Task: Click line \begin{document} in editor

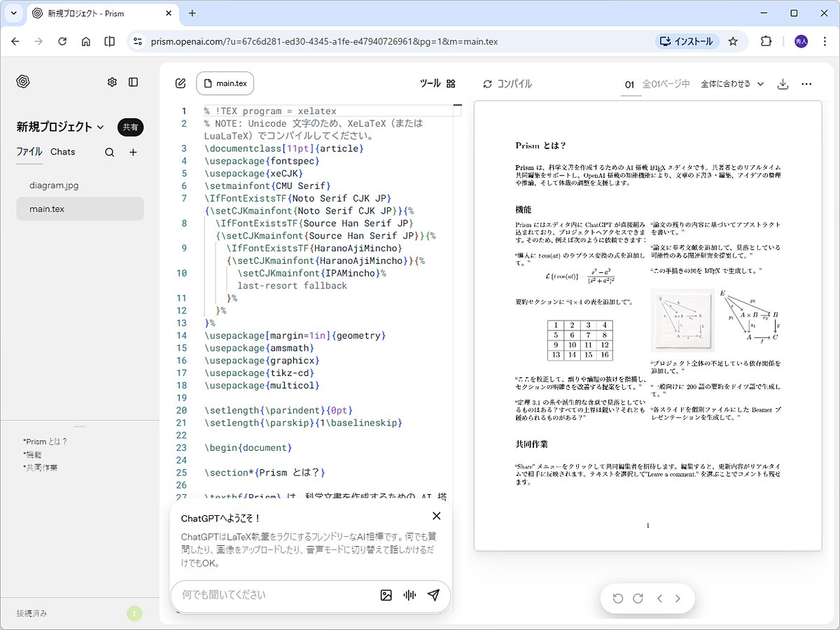Action: [248, 447]
